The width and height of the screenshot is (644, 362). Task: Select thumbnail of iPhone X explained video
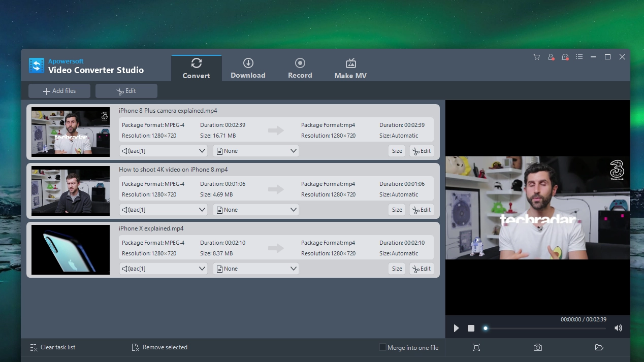point(71,250)
